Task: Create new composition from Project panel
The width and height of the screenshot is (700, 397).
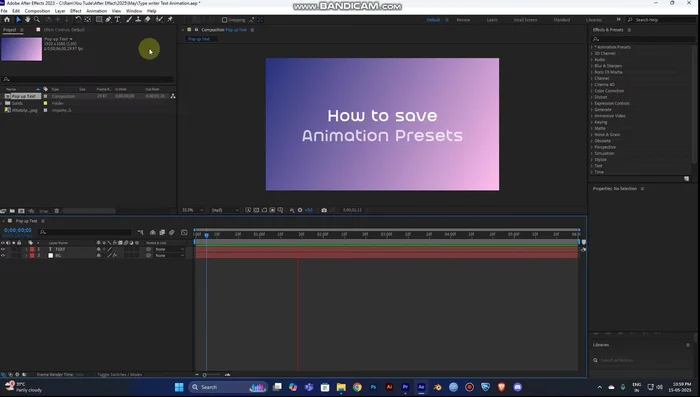Action: pos(21,211)
